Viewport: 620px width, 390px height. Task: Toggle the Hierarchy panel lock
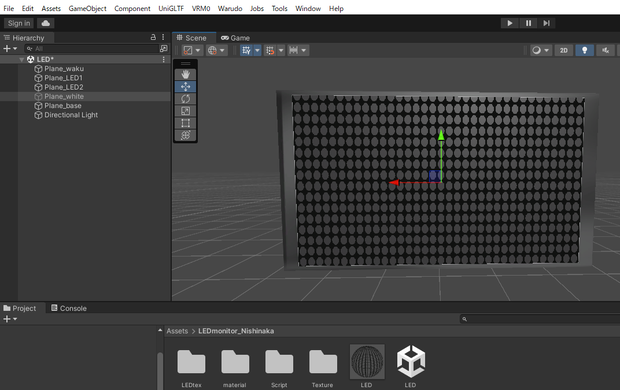pos(153,37)
